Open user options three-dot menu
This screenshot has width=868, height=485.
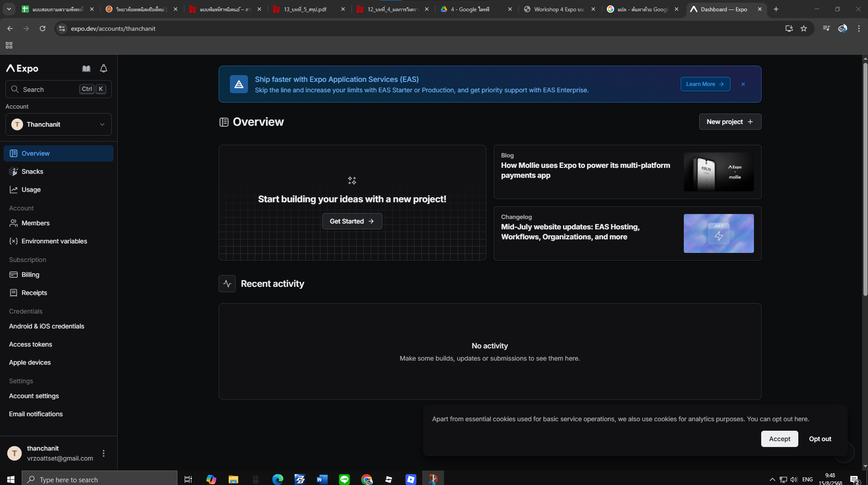(x=104, y=453)
